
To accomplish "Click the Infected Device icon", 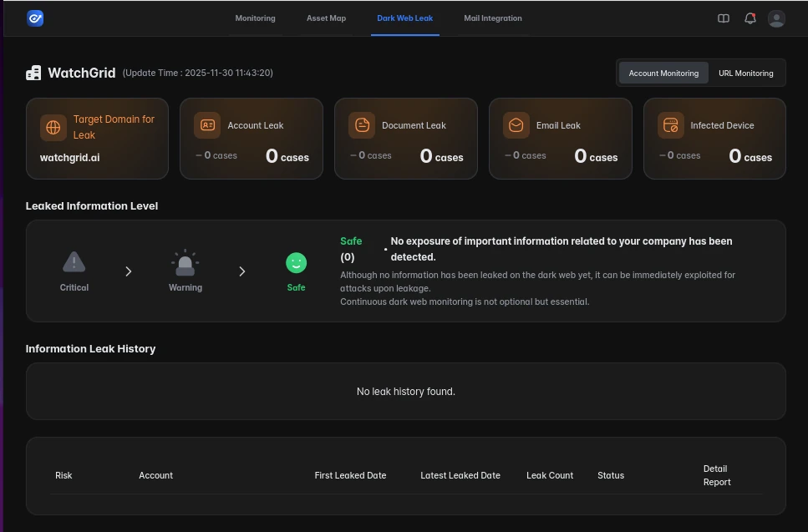I will tap(670, 125).
